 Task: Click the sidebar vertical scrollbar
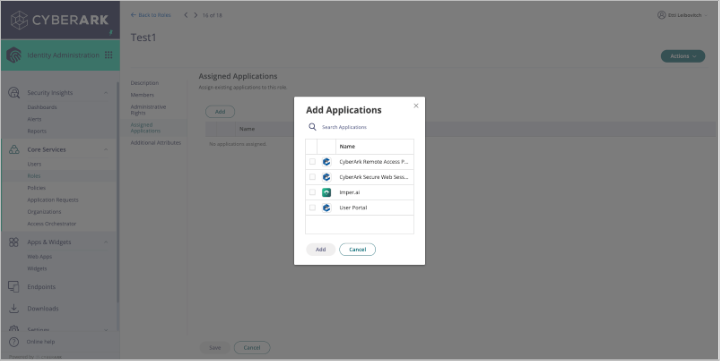pyautogui.click(x=118, y=193)
